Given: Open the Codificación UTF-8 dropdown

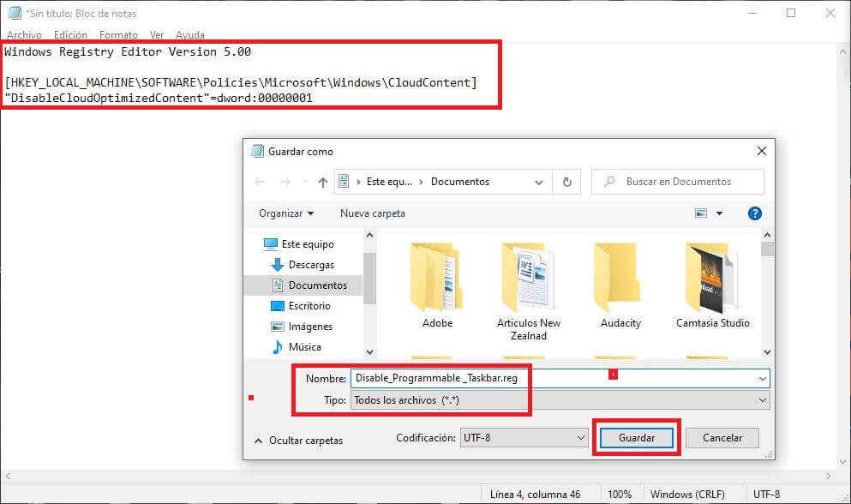Looking at the screenshot, I should [524, 438].
